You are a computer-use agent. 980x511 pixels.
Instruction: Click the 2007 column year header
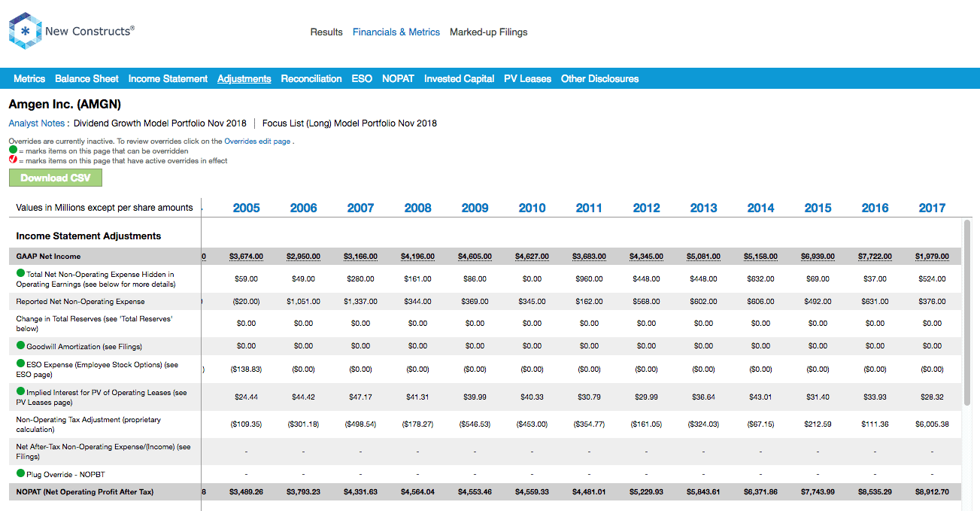tap(361, 208)
